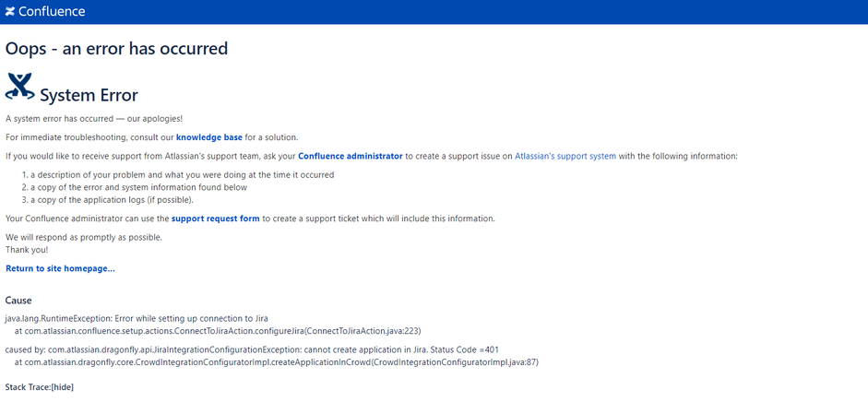Visit Atlassian's support system link

[x=565, y=156]
